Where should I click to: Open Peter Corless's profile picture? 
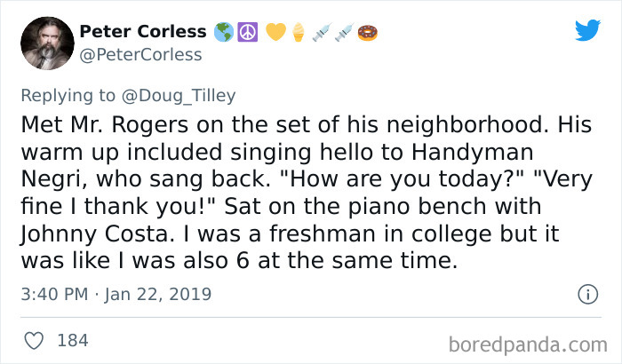[x=42, y=43]
